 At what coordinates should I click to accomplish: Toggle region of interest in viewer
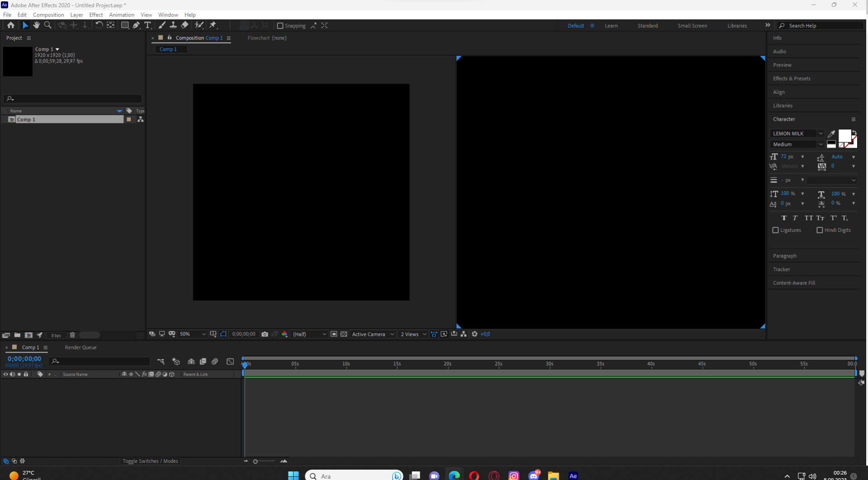click(x=334, y=334)
